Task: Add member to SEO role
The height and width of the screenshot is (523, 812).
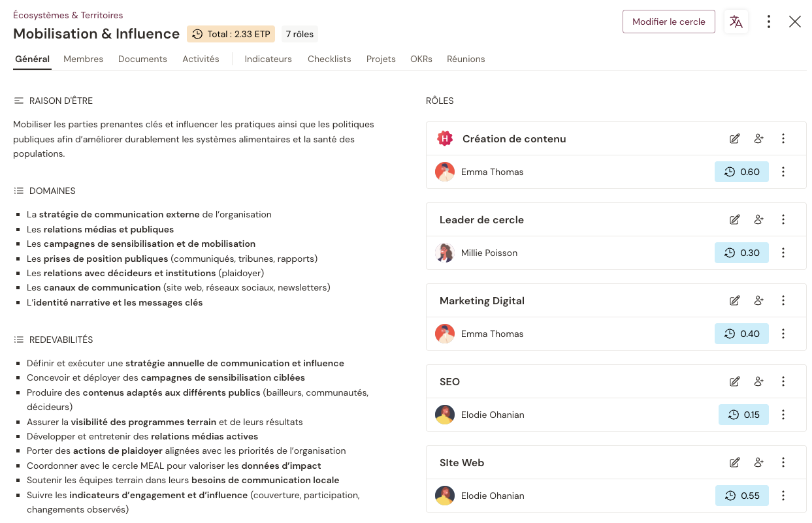Action: click(x=758, y=381)
